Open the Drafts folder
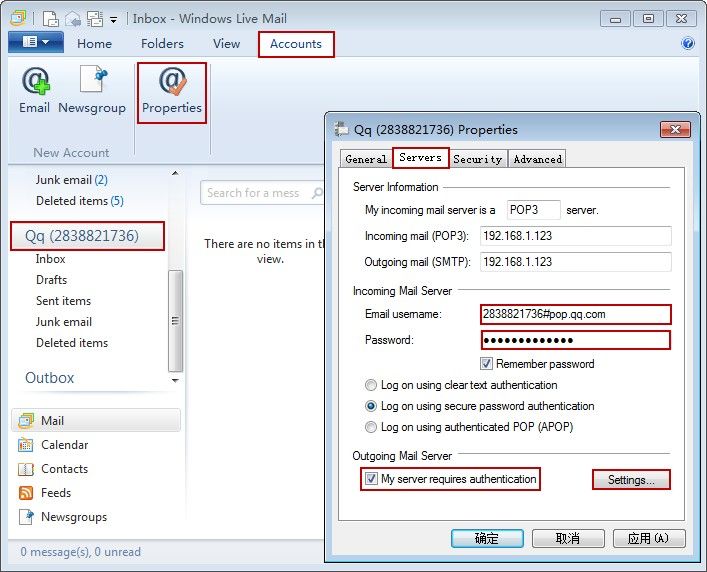Viewport: 707px width, 572px height. [x=51, y=280]
